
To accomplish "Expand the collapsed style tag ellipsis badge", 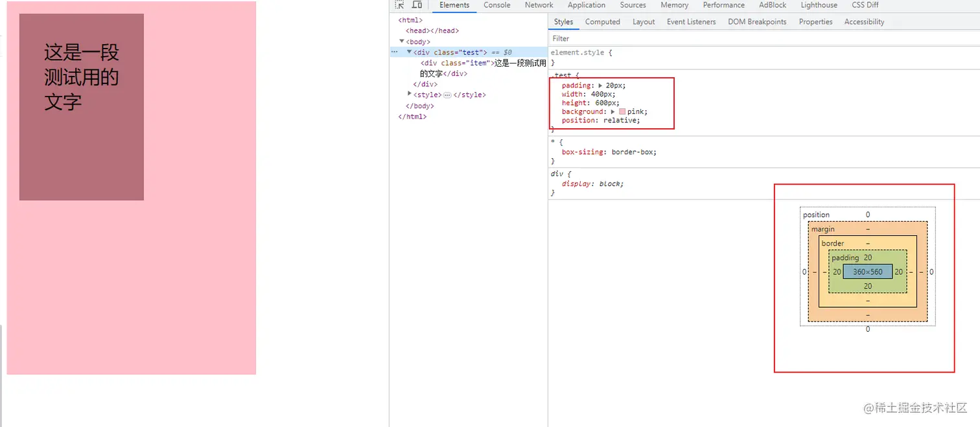I will click(447, 95).
